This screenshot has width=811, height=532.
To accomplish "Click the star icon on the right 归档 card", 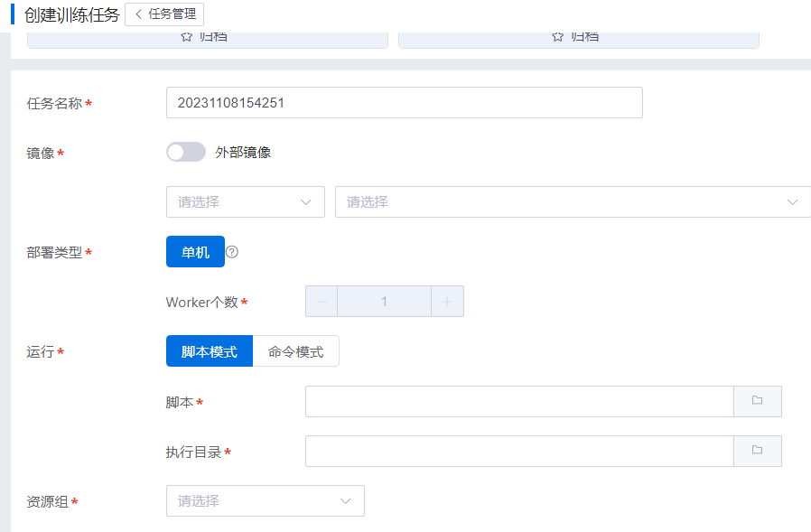I will [557, 36].
